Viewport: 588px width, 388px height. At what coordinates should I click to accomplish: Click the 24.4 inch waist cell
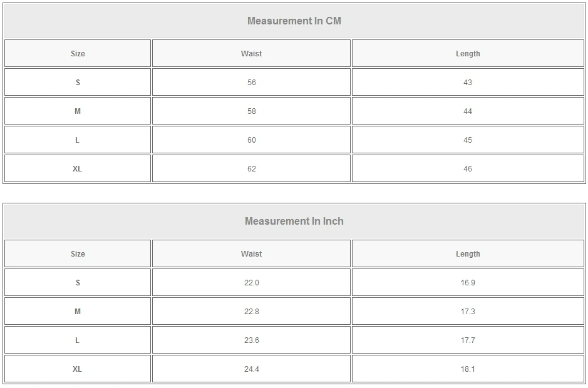(x=251, y=369)
